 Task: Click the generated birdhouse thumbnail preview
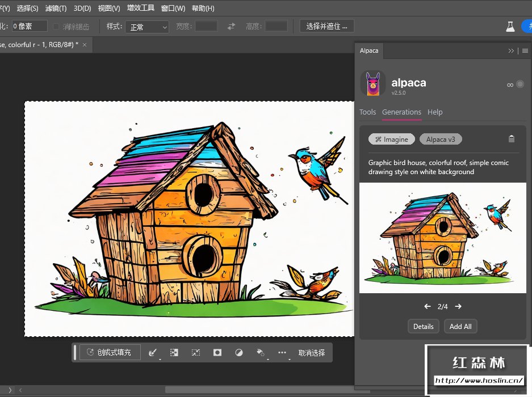pos(442,238)
